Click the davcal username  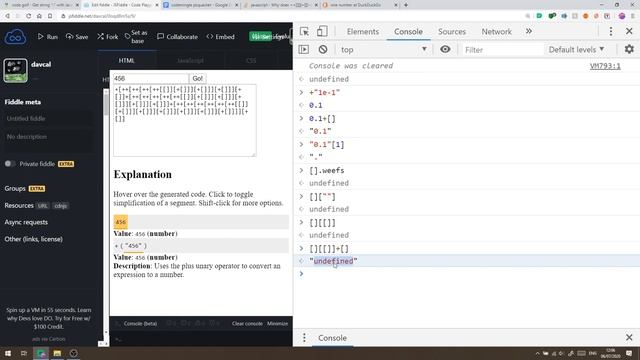pos(41,64)
